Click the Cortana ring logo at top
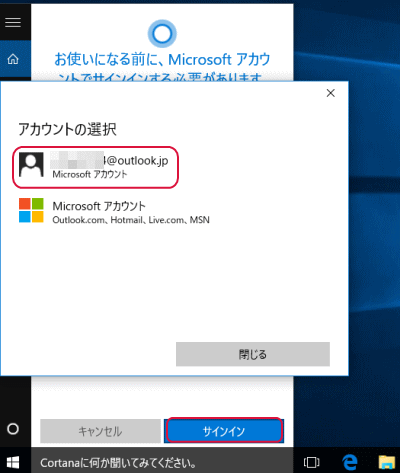Image resolution: width=400 pixels, height=473 pixels. pyautogui.click(x=162, y=34)
